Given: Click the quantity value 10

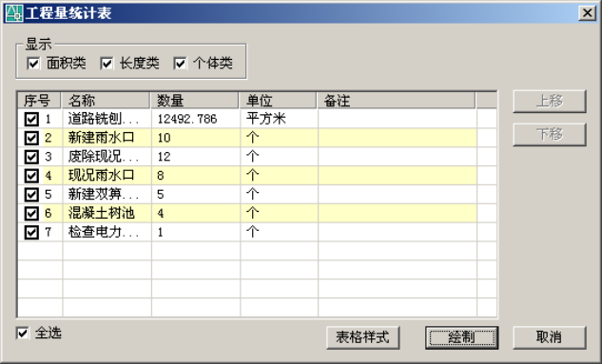Looking at the screenshot, I should point(164,138).
